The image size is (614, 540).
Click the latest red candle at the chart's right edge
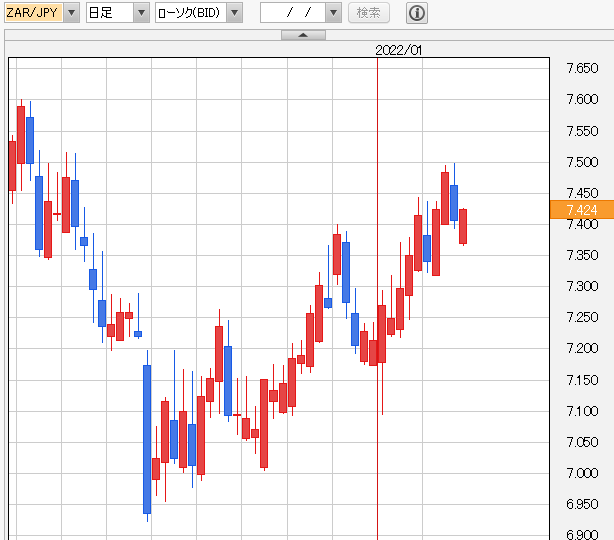pos(463,226)
